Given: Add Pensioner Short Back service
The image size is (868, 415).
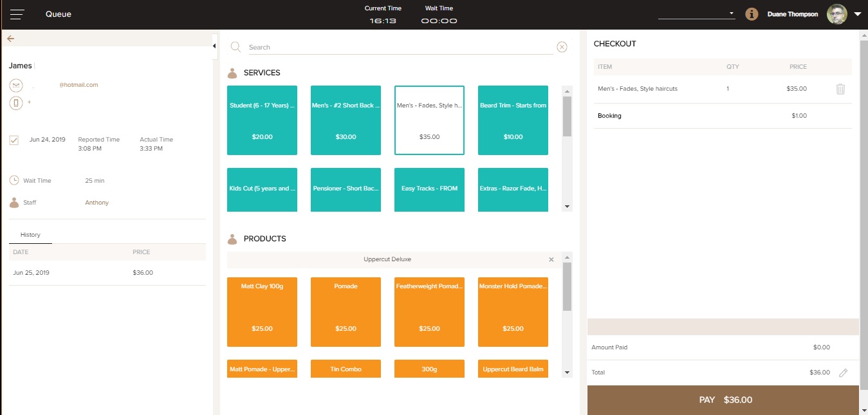Looking at the screenshot, I should (x=346, y=190).
